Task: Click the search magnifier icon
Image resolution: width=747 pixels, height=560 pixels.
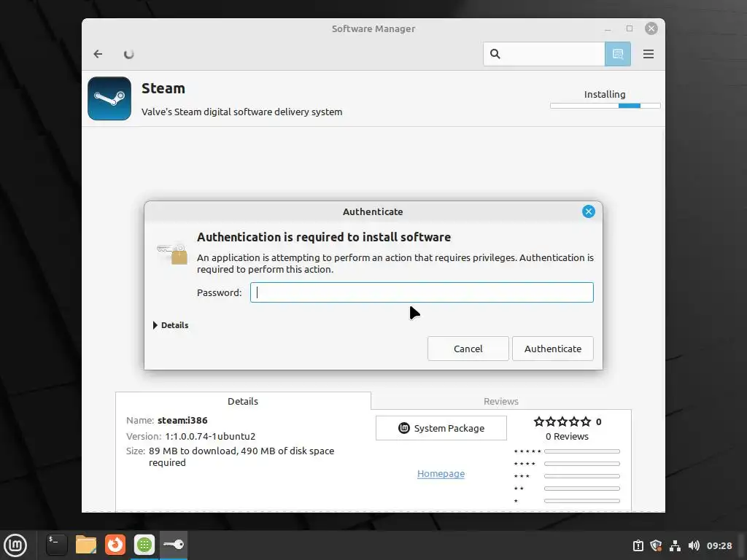Action: pyautogui.click(x=495, y=54)
